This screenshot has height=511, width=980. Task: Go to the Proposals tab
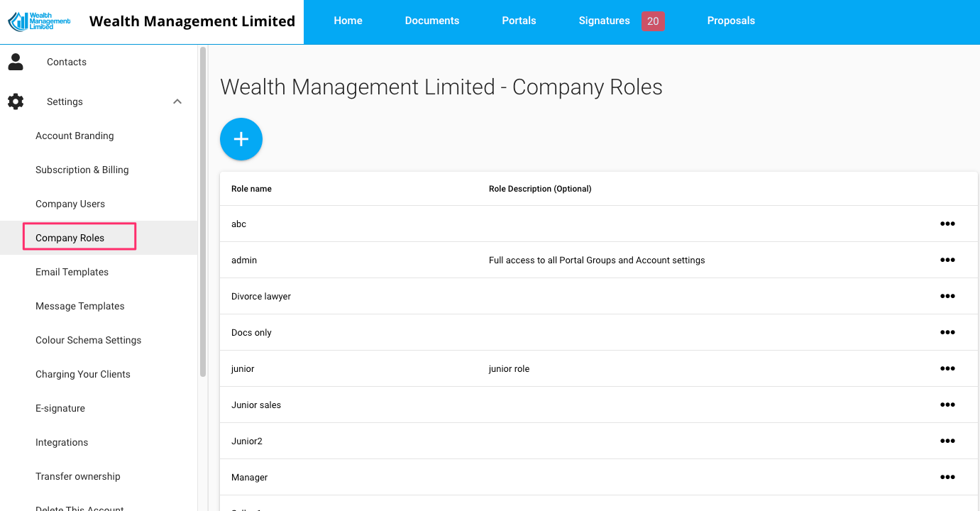point(731,21)
